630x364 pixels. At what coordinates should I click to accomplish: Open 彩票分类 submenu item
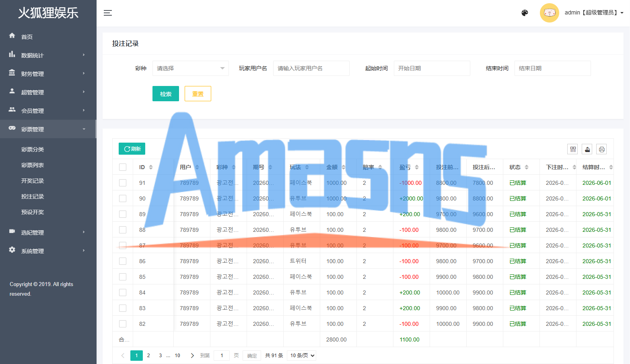click(x=33, y=149)
